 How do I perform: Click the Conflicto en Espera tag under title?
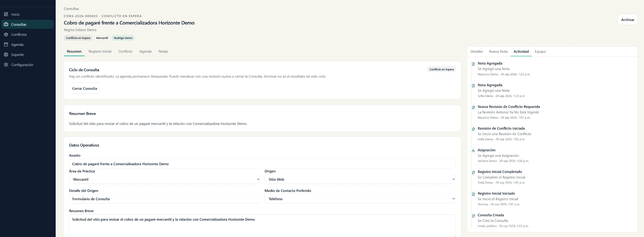pyautogui.click(x=78, y=38)
